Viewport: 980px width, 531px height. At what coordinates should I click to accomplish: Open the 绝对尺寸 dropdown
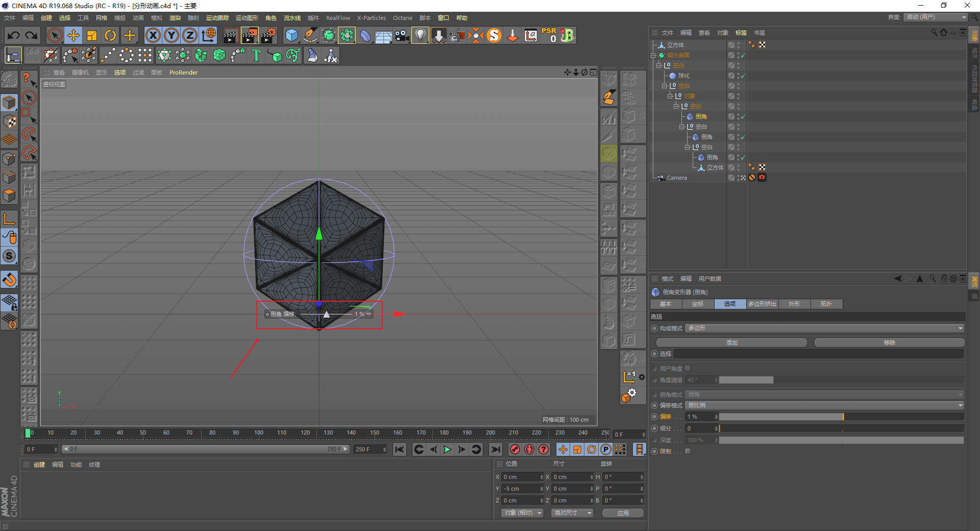[572, 513]
